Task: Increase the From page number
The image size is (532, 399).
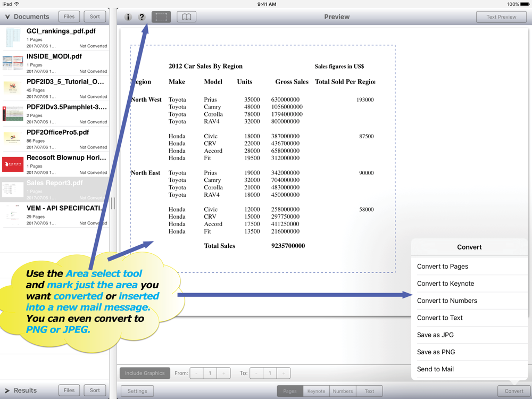Action: [x=223, y=373]
